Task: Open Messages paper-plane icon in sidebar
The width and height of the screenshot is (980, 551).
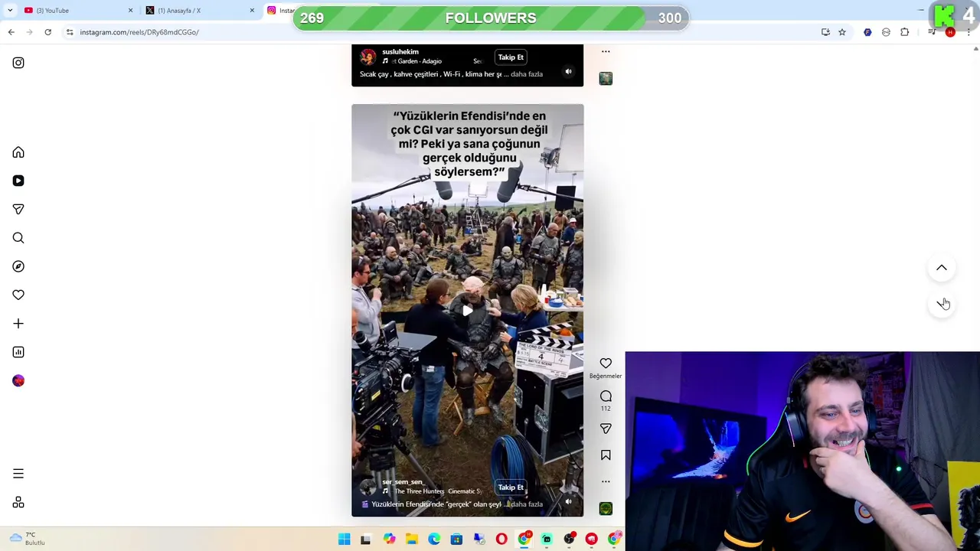Action: point(18,209)
